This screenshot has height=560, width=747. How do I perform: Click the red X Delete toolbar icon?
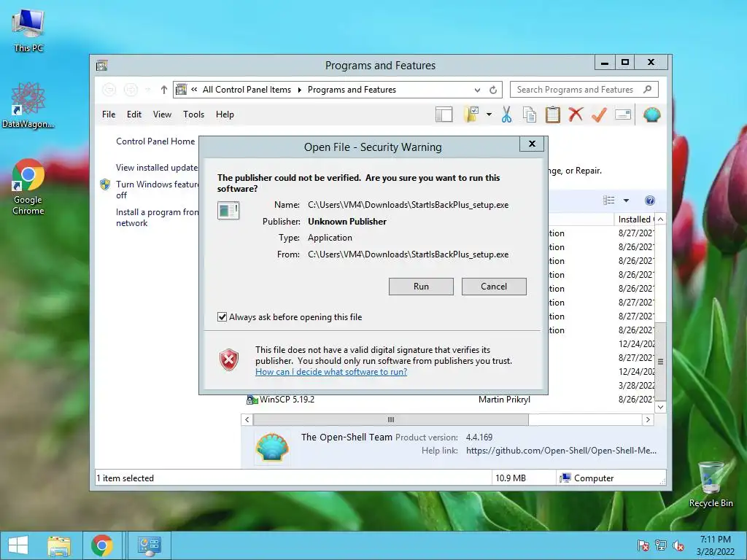click(576, 114)
